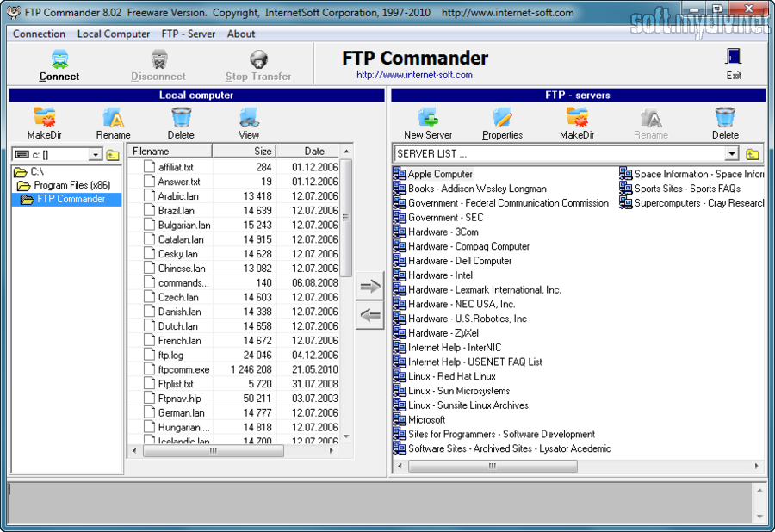This screenshot has height=532, width=775.
Task: Click local parent folder up icon
Action: (x=113, y=155)
